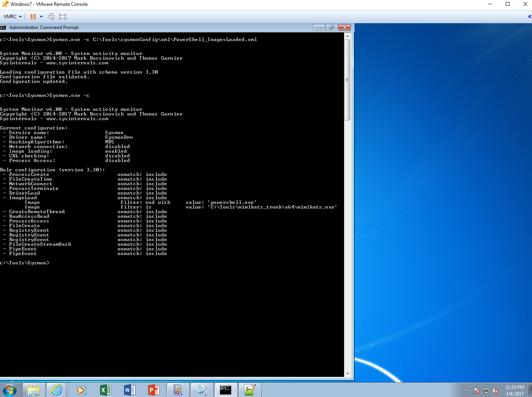Click the Command Prompt scroll up arrow
This screenshot has height=397, width=532.
coord(348,36)
